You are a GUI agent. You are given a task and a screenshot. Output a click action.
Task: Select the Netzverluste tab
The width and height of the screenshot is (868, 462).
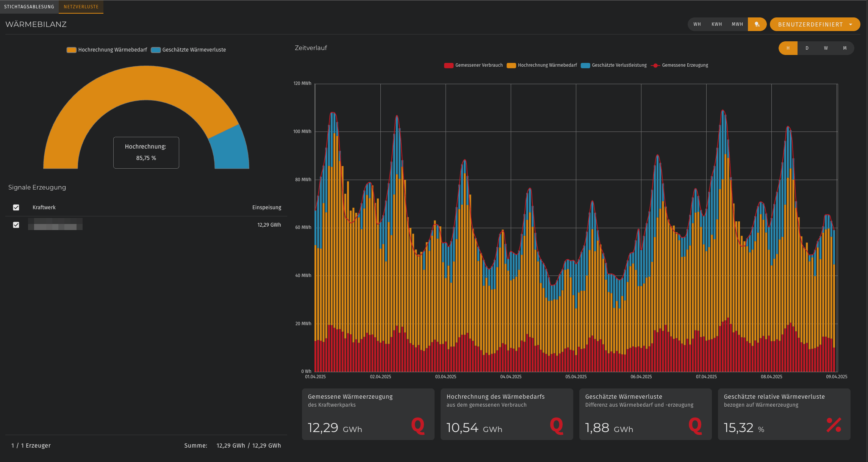pyautogui.click(x=81, y=7)
